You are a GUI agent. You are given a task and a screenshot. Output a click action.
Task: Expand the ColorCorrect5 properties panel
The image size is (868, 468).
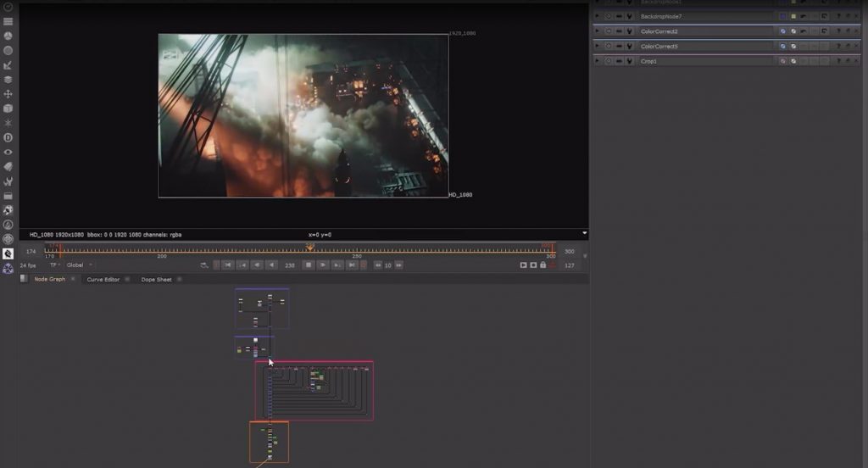[598, 46]
